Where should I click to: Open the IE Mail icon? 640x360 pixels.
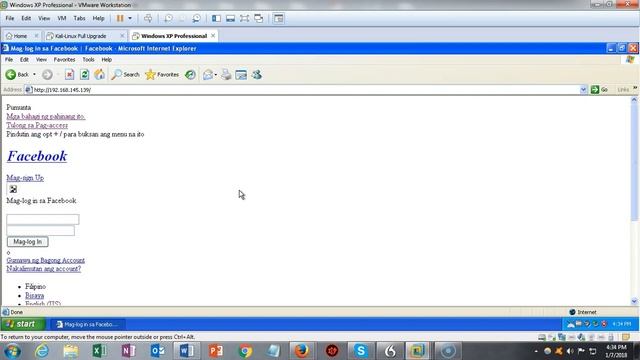pos(208,75)
